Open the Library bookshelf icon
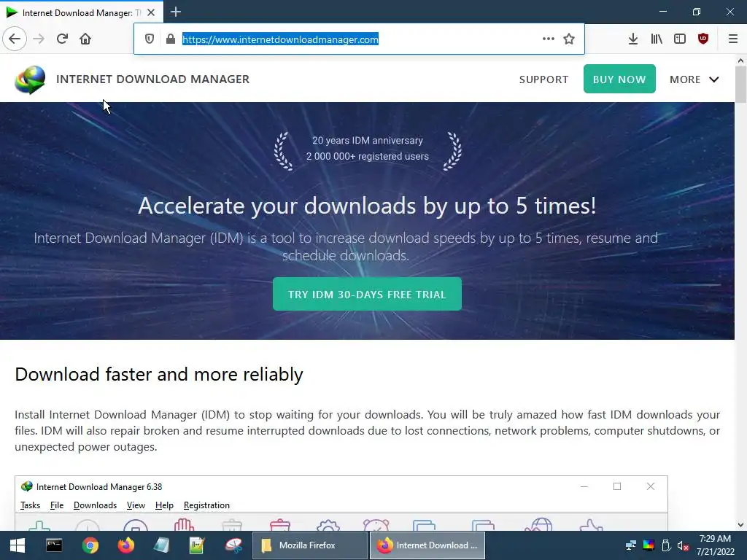This screenshot has height=560, width=747. pos(657,39)
